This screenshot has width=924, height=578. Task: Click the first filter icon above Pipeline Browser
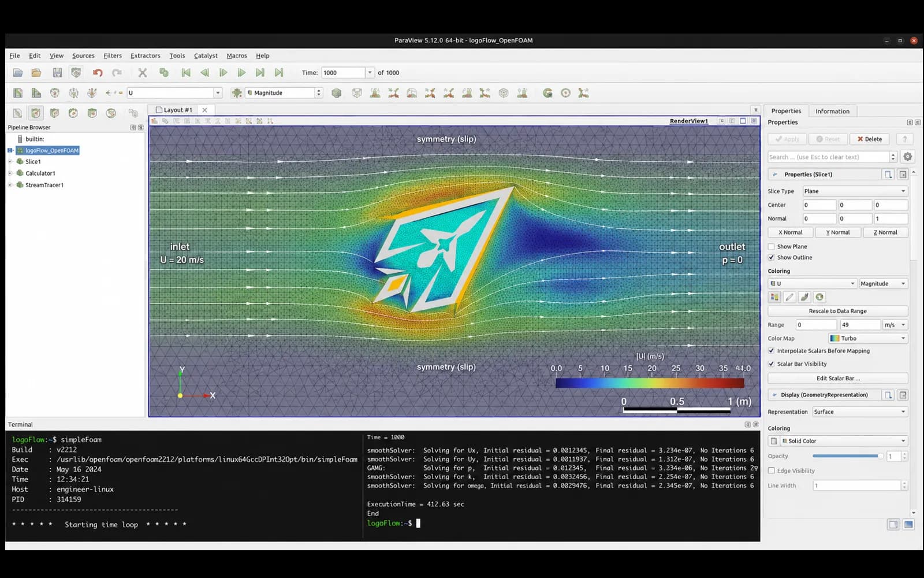tap(17, 113)
